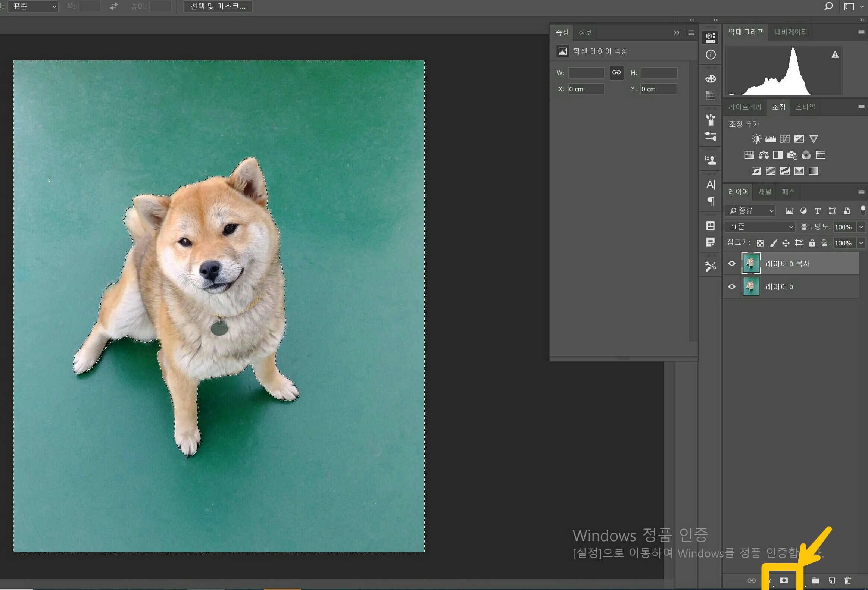Toggle visibility of 레이어 0 layer
This screenshot has width=868, height=590.
coord(732,286)
